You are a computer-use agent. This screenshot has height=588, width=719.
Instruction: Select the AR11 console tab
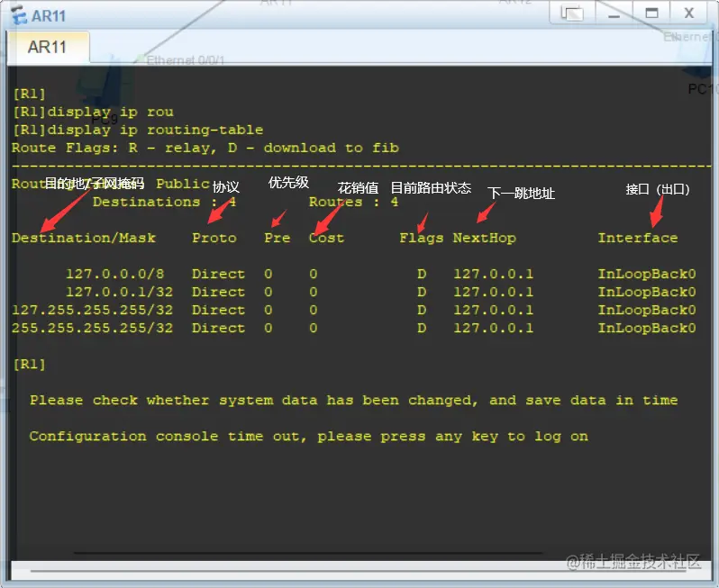click(48, 47)
